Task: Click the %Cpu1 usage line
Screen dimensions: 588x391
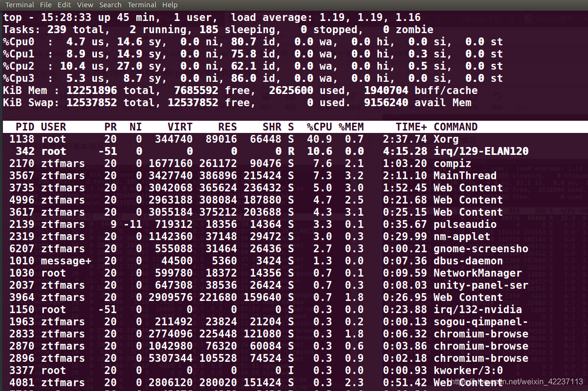Action: click(253, 54)
